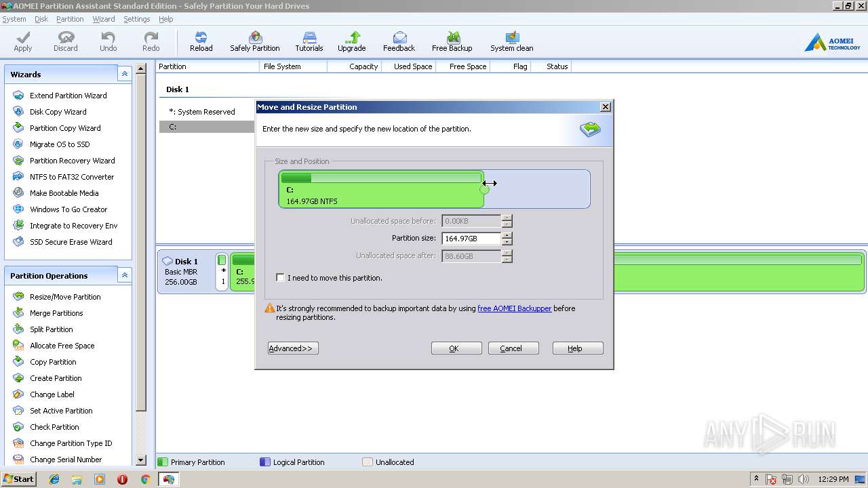
Task: Click the Upgrade toolbar icon
Action: 352,41
